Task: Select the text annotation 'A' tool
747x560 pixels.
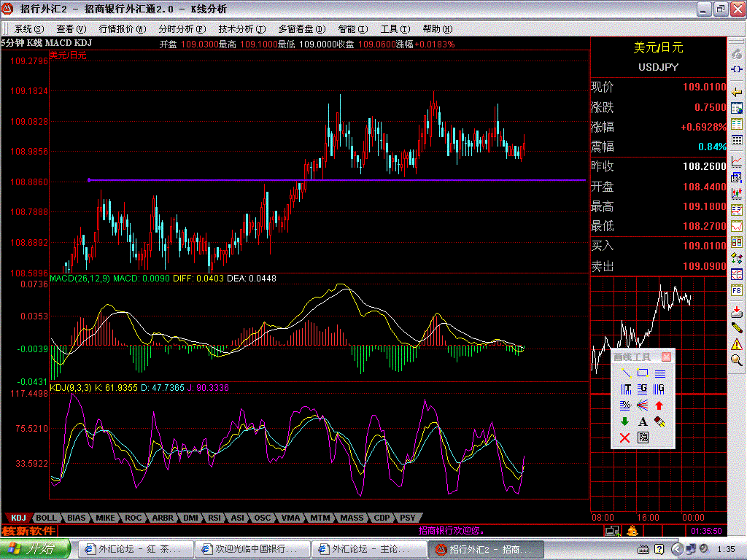Action: click(643, 421)
